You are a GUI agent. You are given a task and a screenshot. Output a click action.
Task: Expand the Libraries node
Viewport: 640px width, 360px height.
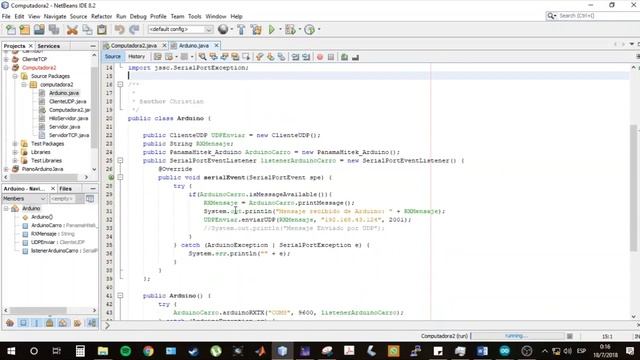(15, 152)
